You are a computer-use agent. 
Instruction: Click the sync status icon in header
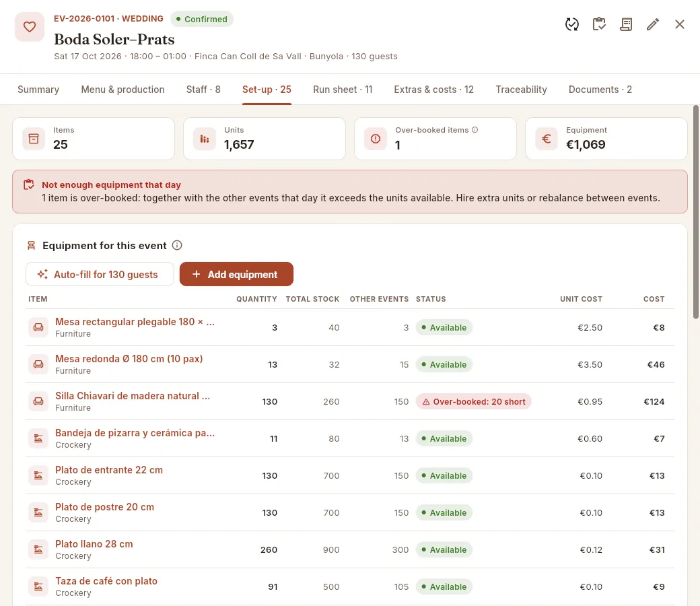pos(572,24)
